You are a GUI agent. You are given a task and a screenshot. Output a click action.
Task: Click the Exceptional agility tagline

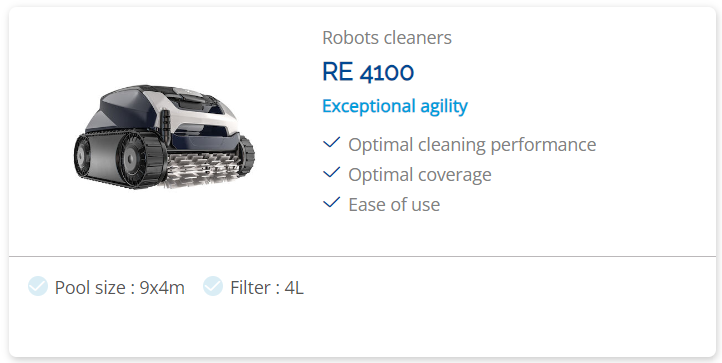[395, 106]
